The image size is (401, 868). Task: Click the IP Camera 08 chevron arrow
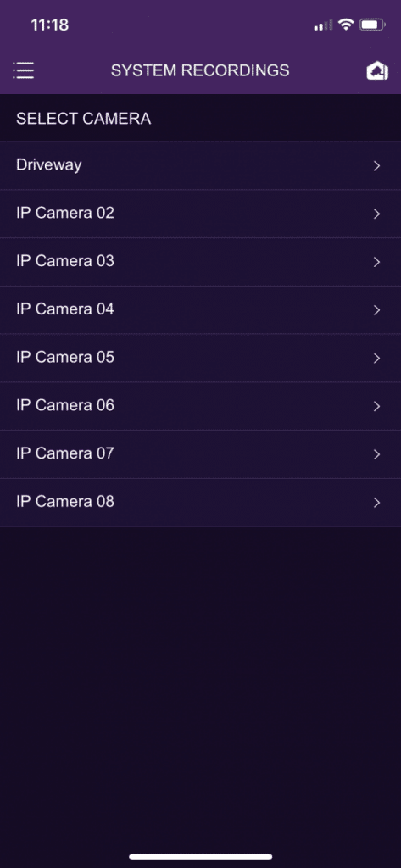pos(377,503)
